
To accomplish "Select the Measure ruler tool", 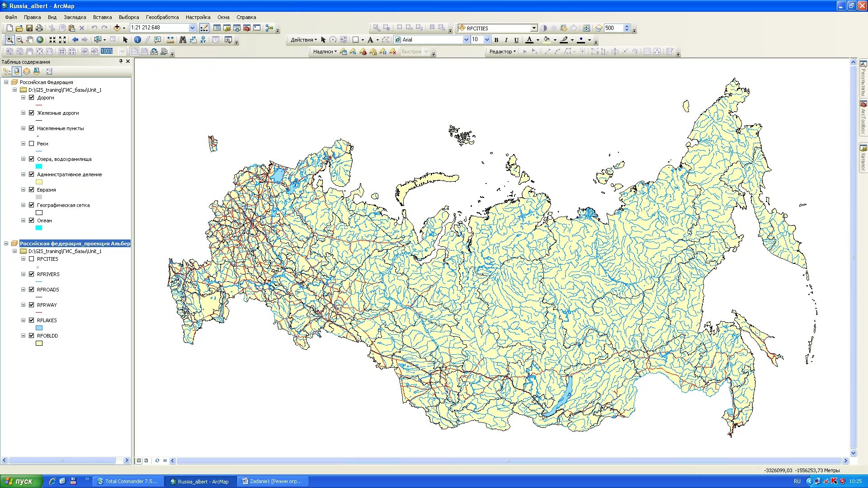I will (x=170, y=40).
